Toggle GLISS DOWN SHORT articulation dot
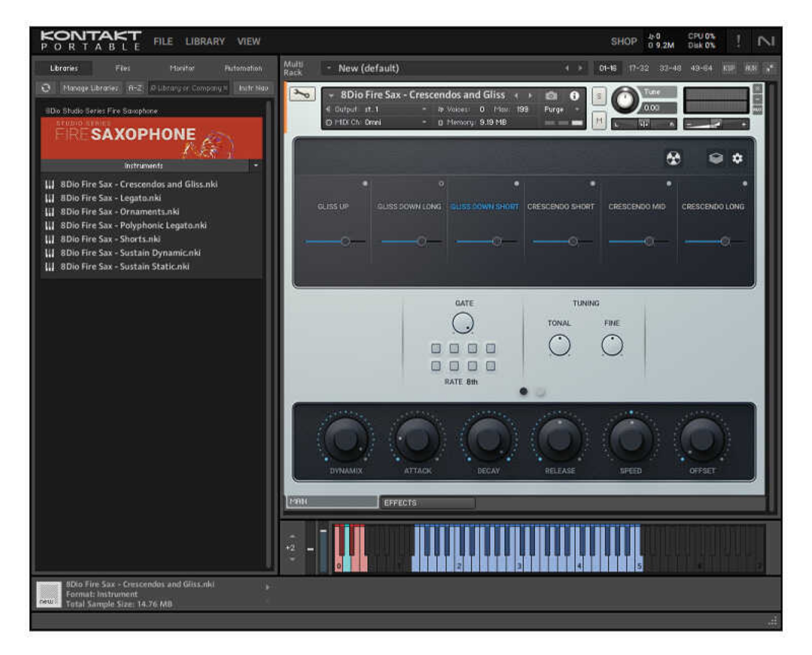This screenshot has height=655, width=812. (516, 183)
